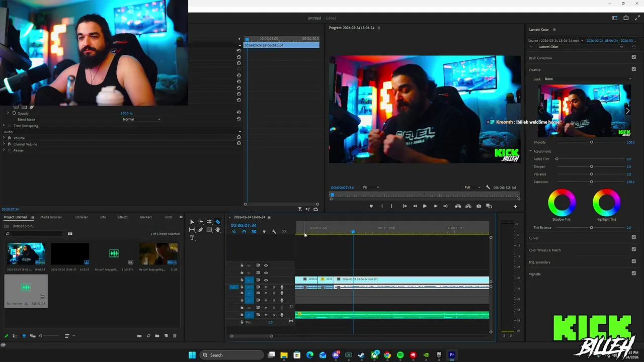The width and height of the screenshot is (644, 362).
Task: Go to Out point in Program monitor
Action: coord(445,206)
